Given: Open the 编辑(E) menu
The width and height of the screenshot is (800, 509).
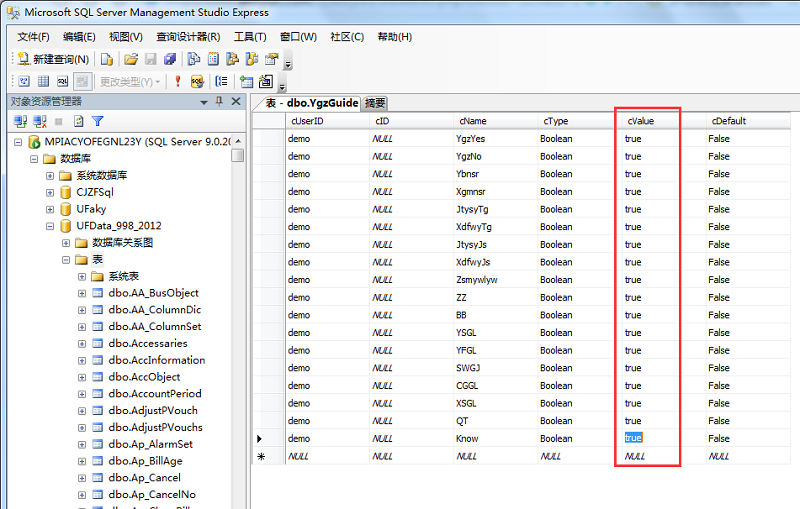Looking at the screenshot, I should tap(79, 37).
